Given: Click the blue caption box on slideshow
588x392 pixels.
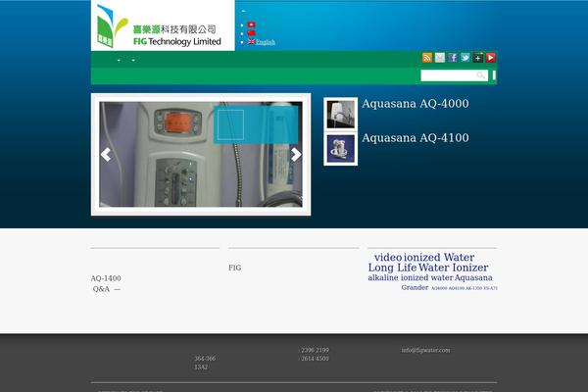Looking at the screenshot, I should coord(256,124).
